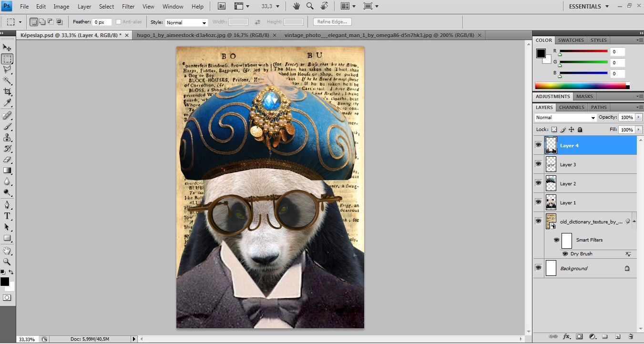Open the ESSENTIALS workspace dropdown
644x344 pixels.
pyautogui.click(x=589, y=6)
